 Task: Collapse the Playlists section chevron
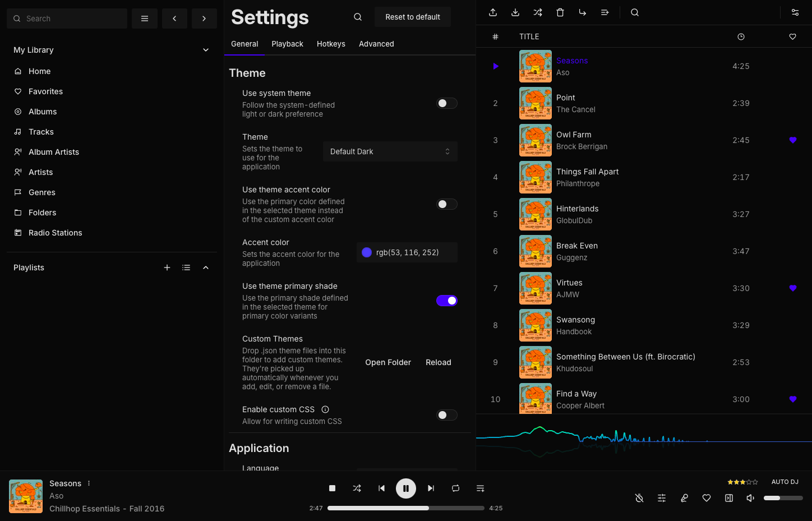pos(206,268)
